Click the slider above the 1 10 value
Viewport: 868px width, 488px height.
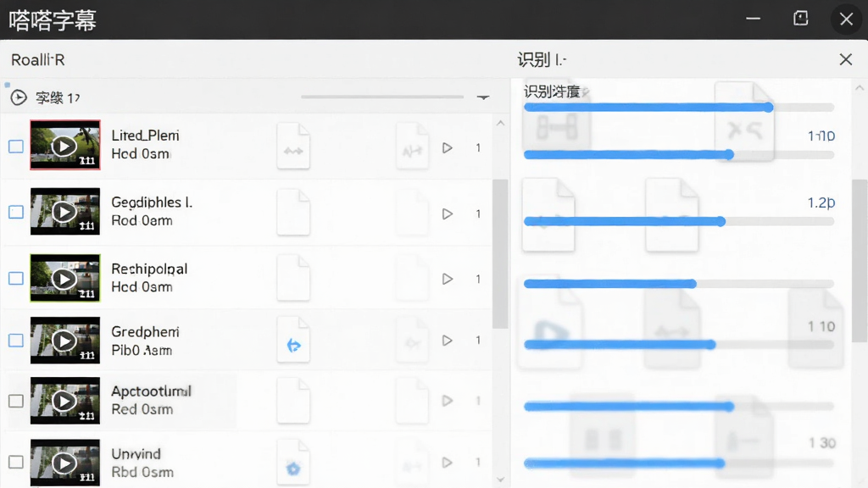tap(679, 284)
